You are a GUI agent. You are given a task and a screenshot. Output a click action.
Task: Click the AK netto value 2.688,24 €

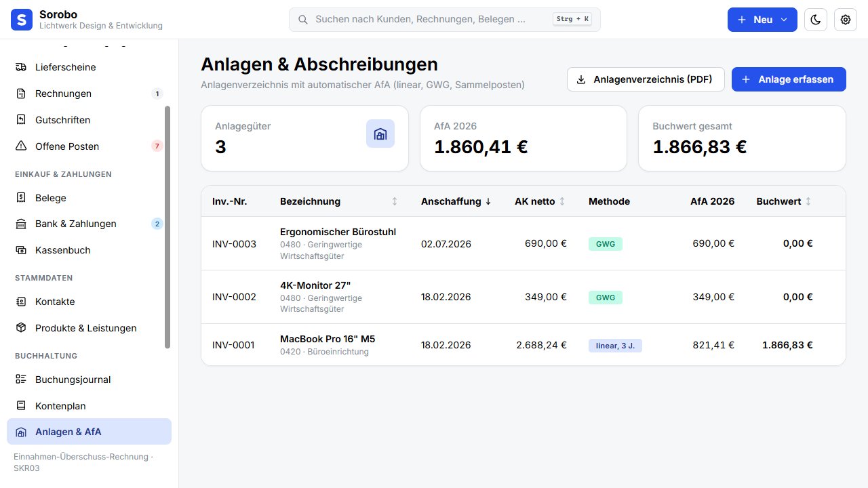pyautogui.click(x=541, y=345)
